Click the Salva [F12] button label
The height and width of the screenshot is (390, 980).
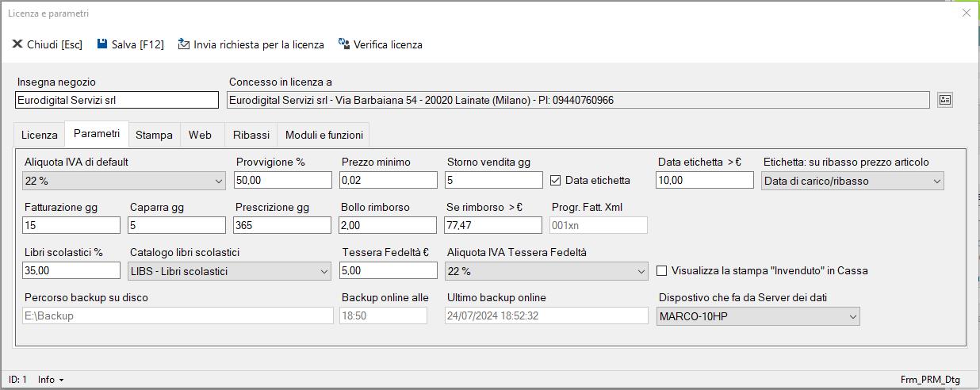coord(138,44)
